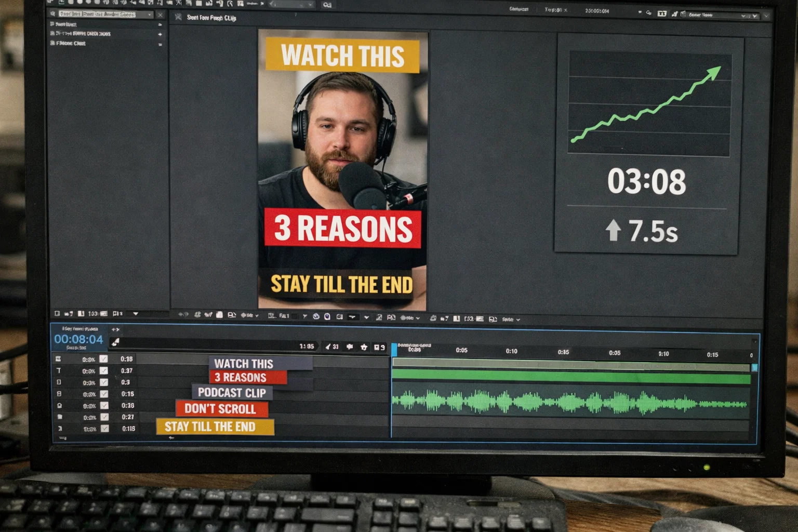Select the Text layer icon on the second track
The image size is (798, 532).
60,370
